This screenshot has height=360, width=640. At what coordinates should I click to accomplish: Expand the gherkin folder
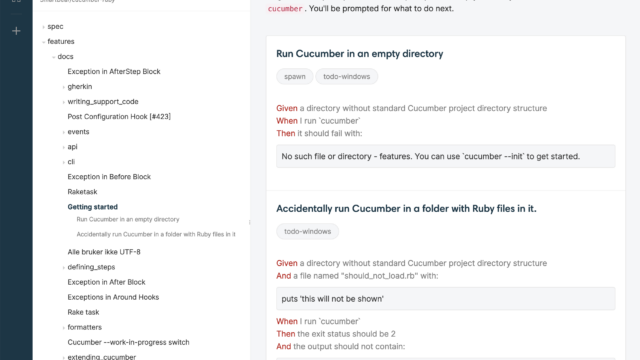point(63,87)
